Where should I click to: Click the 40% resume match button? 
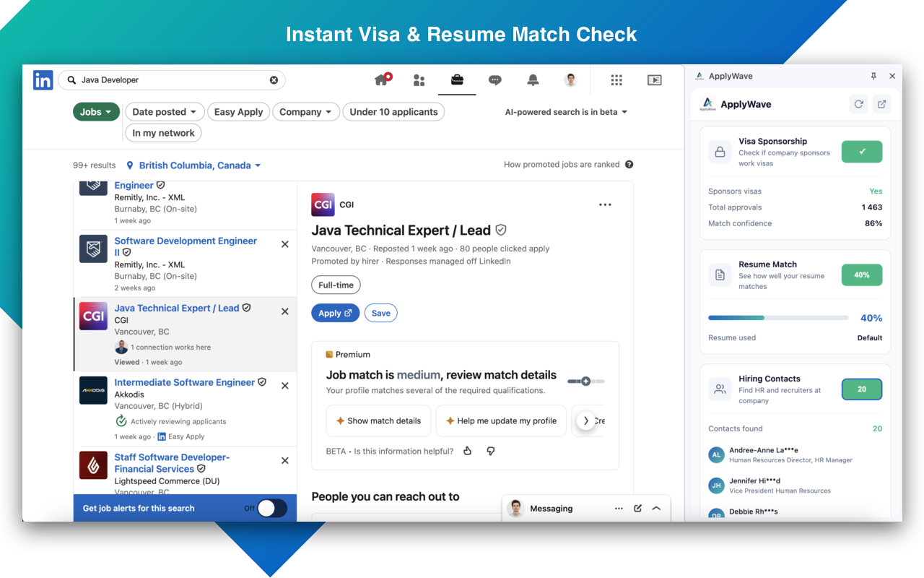862,275
